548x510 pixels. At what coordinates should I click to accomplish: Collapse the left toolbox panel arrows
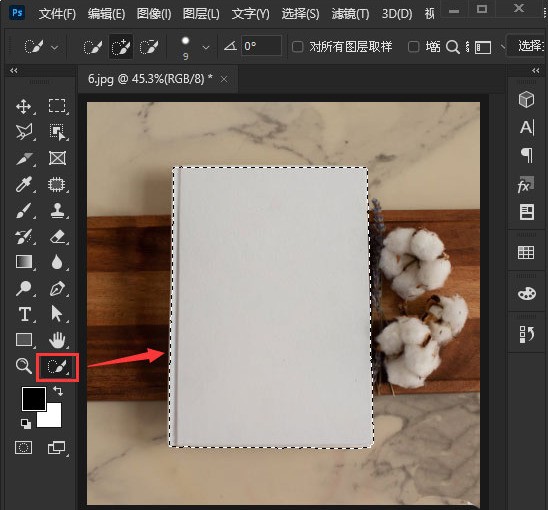(14, 71)
